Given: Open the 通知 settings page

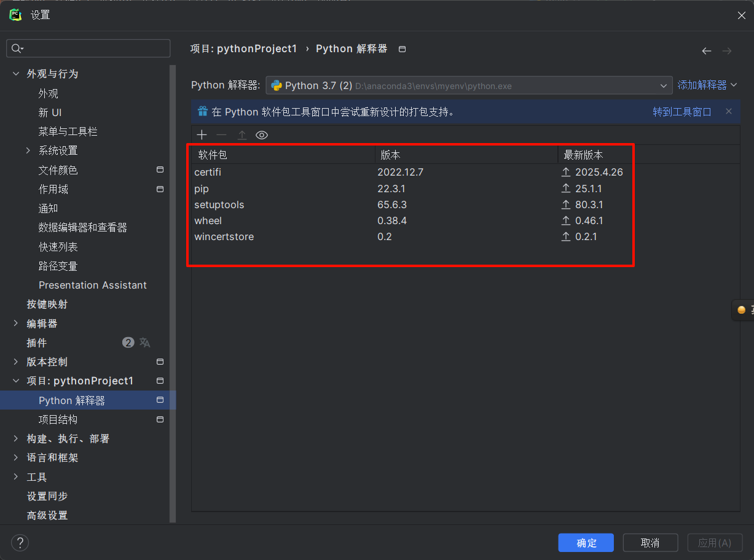Looking at the screenshot, I should click(x=48, y=208).
